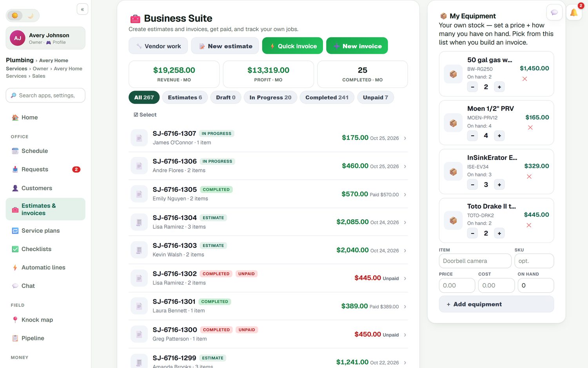Toggle the Select checkbox above the list
Viewport: 588px width, 368px height.
tap(145, 115)
